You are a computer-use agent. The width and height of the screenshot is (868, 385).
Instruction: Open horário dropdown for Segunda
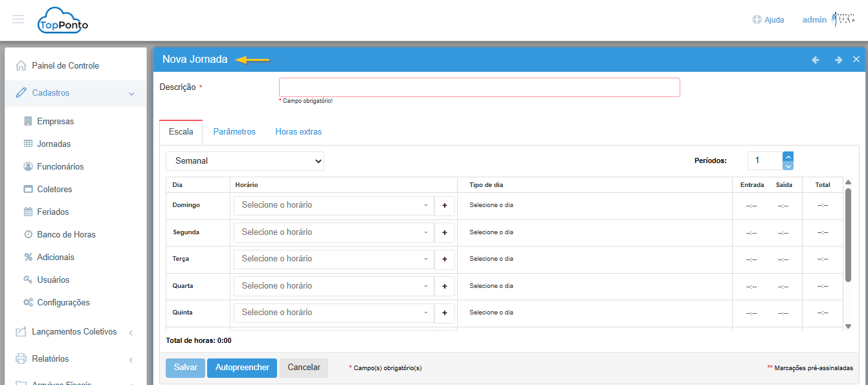point(334,232)
